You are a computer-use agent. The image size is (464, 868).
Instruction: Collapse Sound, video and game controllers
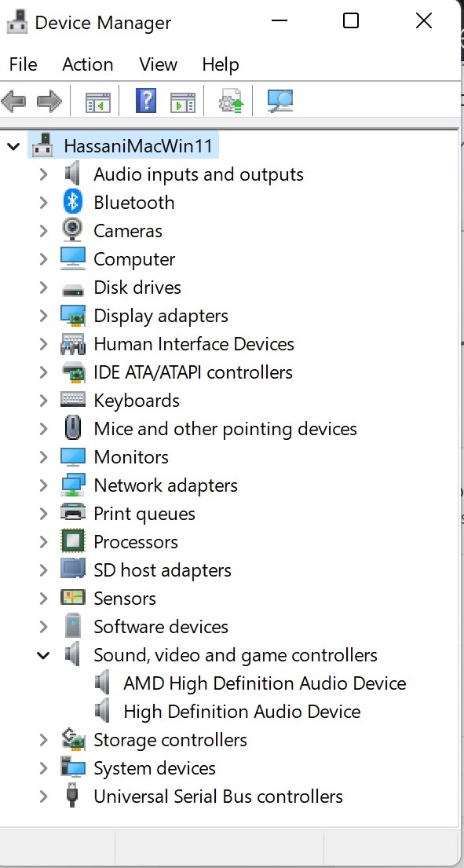pos(43,655)
